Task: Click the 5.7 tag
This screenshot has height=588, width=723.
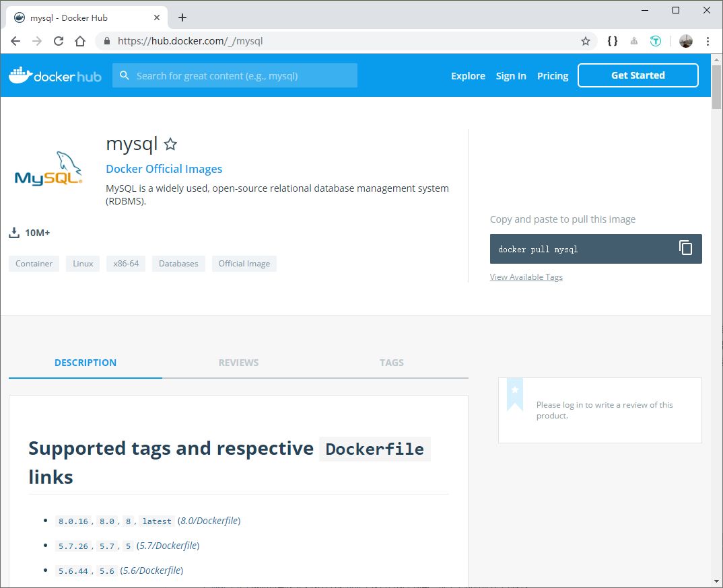Action: 107,546
